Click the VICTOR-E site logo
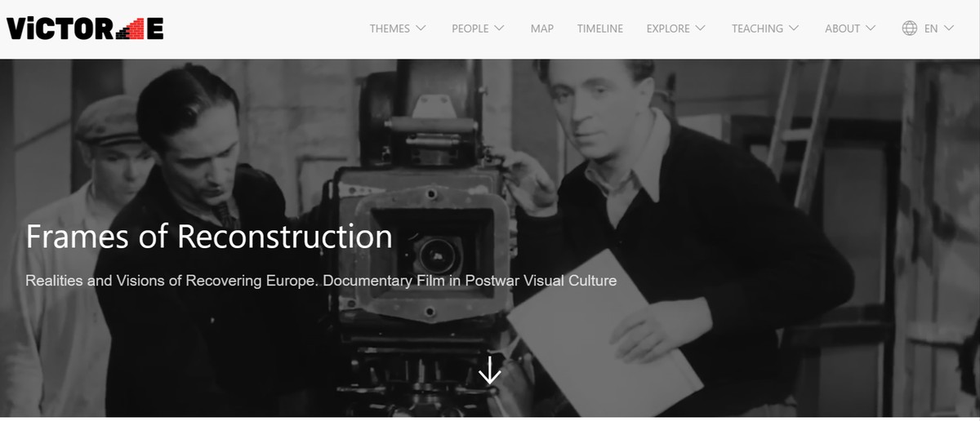The width and height of the screenshot is (980, 421). [85, 29]
